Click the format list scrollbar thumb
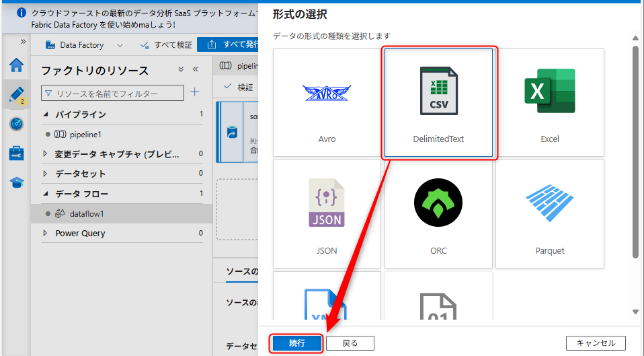The image size is (644, 356). coord(635,151)
